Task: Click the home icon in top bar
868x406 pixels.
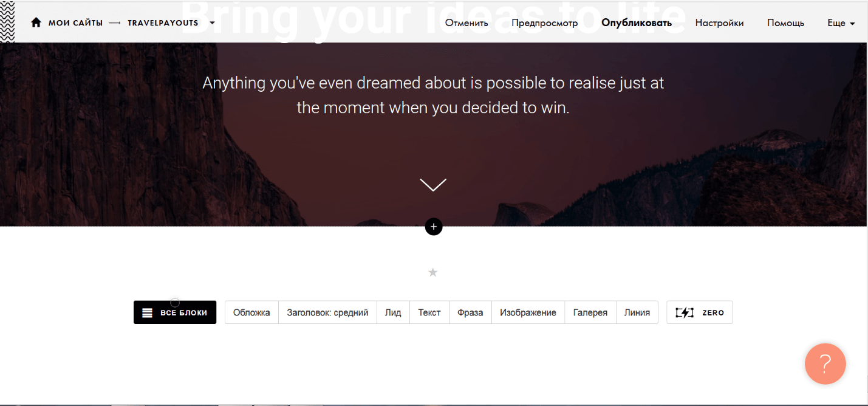Action: pos(36,23)
